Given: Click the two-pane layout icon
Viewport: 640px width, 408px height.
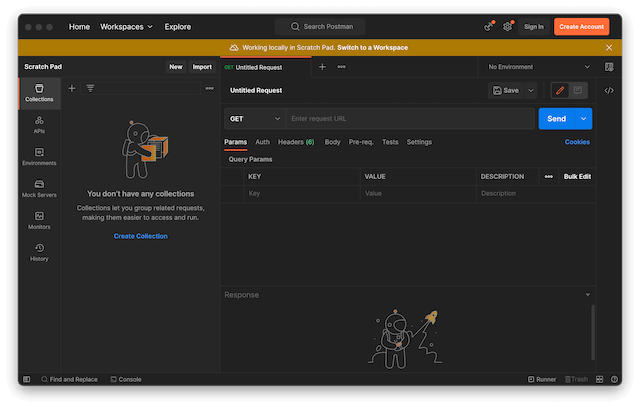Looking at the screenshot, I should pyautogui.click(x=600, y=379).
